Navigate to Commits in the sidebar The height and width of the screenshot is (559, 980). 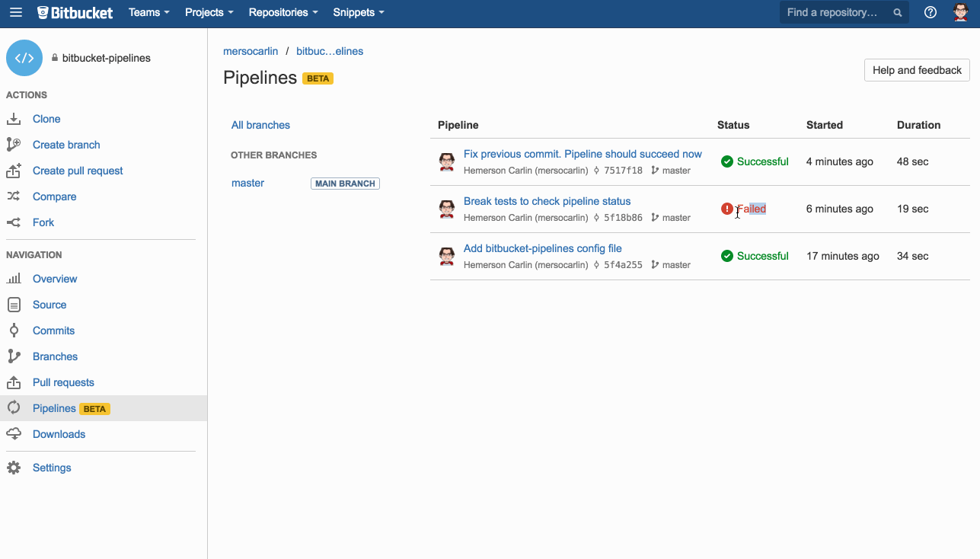tap(53, 331)
